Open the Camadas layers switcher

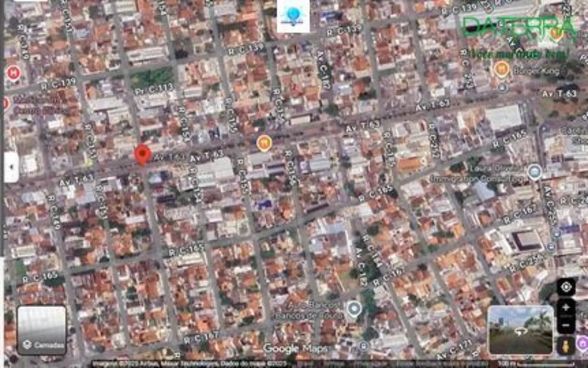coord(42,330)
